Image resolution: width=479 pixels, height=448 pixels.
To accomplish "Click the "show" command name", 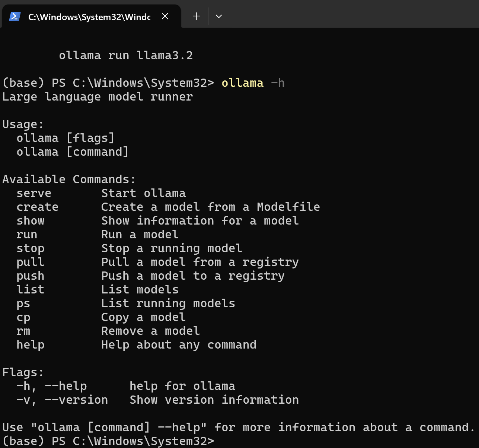I will pyautogui.click(x=31, y=221).
